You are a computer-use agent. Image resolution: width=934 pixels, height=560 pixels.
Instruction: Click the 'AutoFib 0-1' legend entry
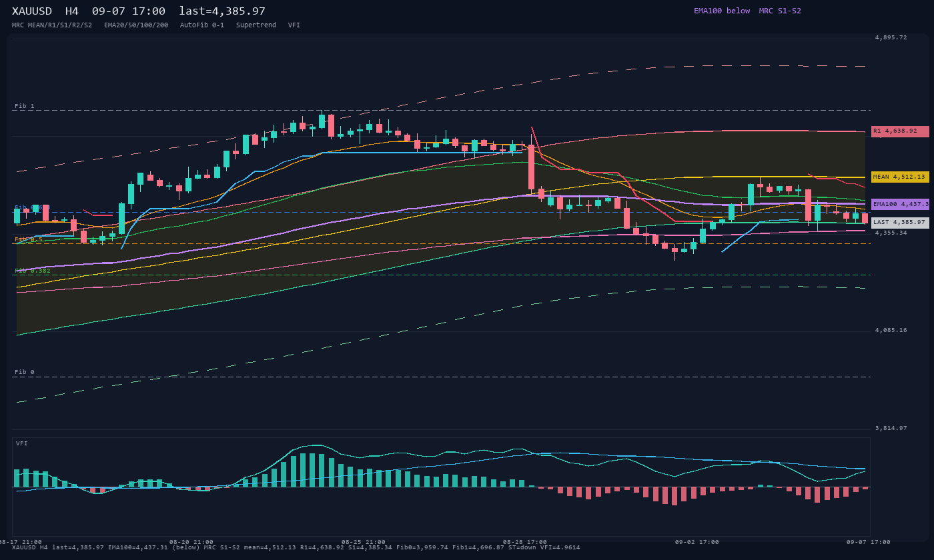click(x=202, y=25)
